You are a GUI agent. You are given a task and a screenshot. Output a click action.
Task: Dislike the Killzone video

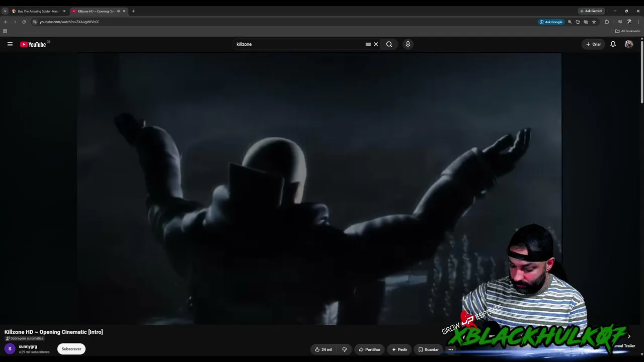point(344,349)
